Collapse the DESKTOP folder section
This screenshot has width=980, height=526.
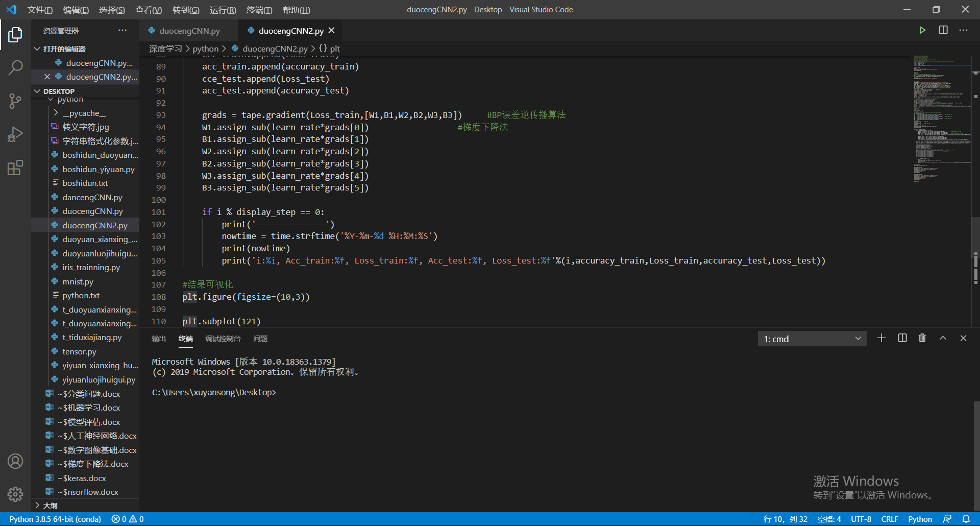click(x=37, y=91)
